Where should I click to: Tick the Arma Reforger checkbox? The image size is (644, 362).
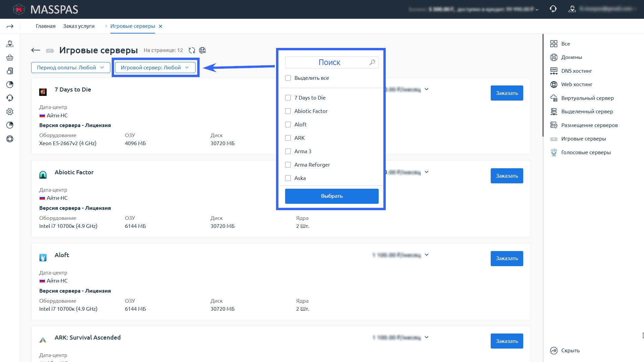point(288,165)
